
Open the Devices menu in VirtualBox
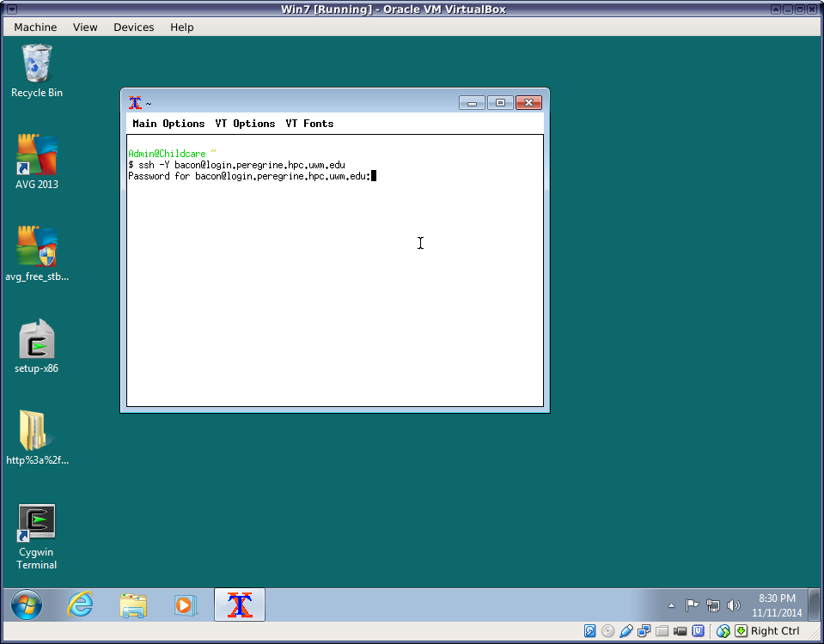pos(133,27)
